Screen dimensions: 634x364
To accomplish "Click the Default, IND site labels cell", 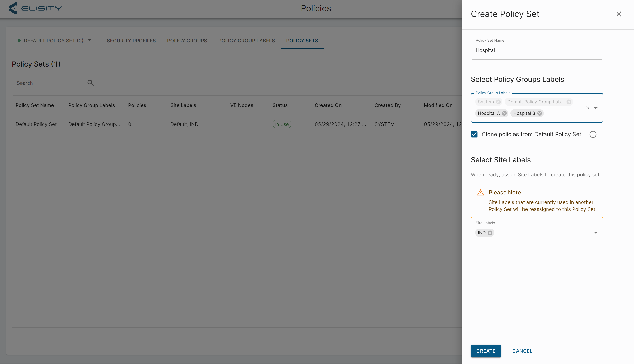I will [184, 124].
